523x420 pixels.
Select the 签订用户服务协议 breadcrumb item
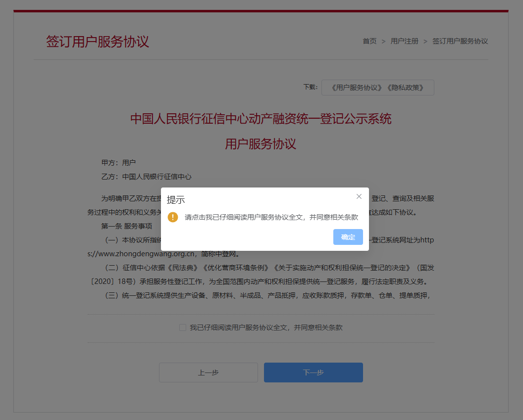pos(460,41)
